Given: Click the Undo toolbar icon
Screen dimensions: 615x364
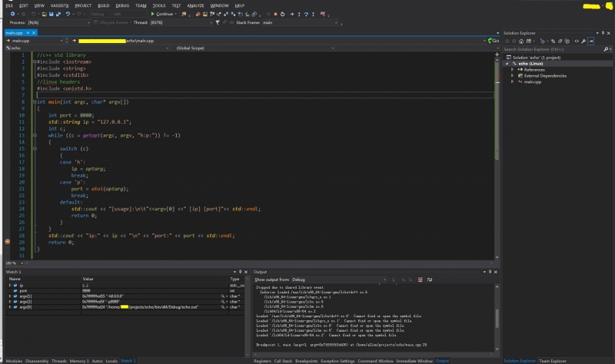Looking at the screenshot, I should click(68, 14).
